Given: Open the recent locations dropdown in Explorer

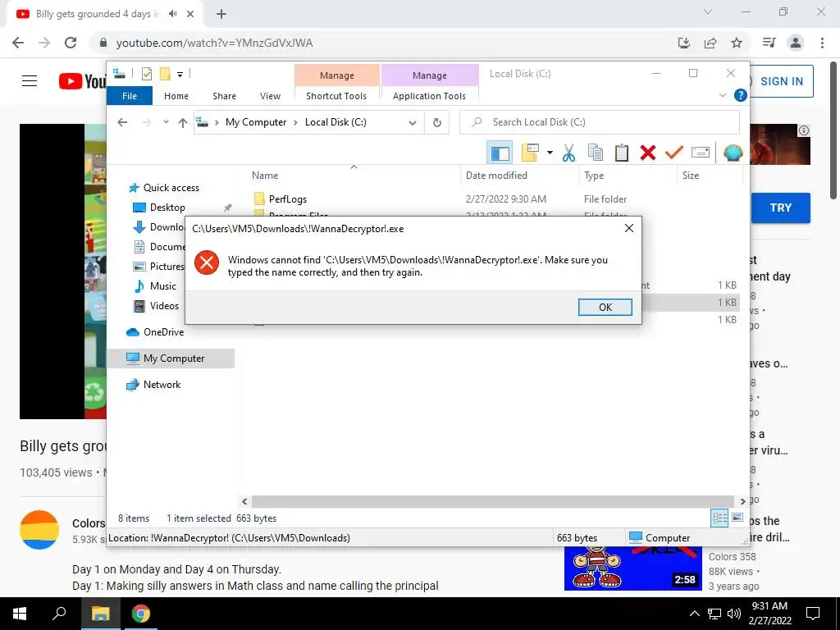Looking at the screenshot, I should [x=166, y=122].
